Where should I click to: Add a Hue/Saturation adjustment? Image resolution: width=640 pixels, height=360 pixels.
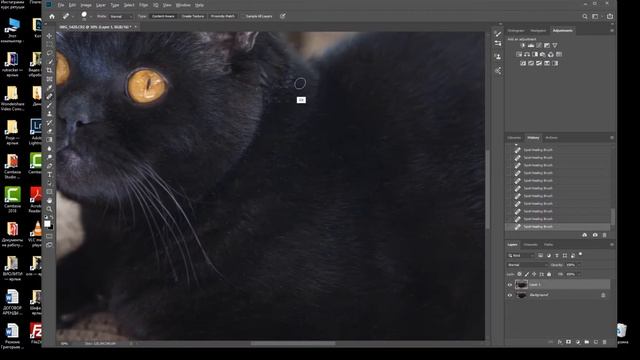(x=519, y=54)
